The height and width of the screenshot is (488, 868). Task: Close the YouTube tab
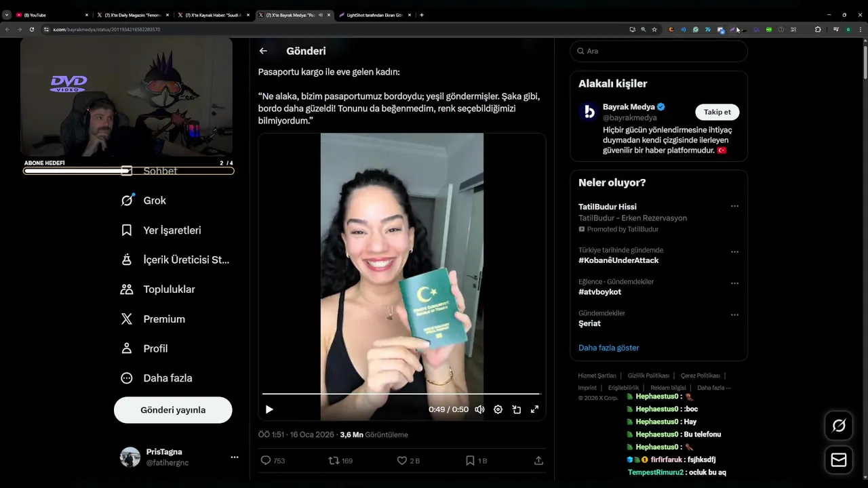tap(87, 15)
